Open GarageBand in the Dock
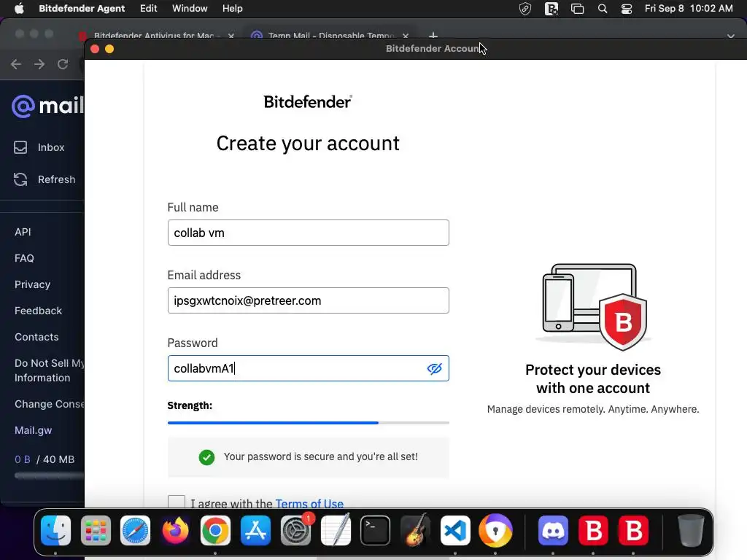747x560 pixels. click(415, 530)
